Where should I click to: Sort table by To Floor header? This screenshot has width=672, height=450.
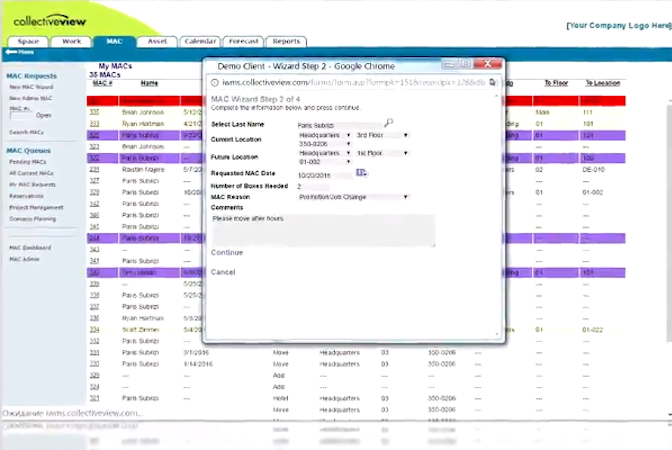tap(556, 83)
